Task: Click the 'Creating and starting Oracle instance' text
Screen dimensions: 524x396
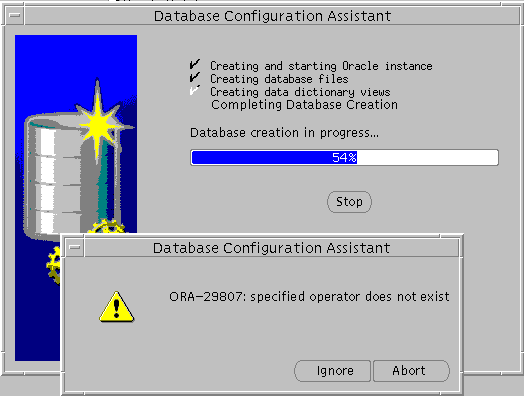Action: click(321, 66)
